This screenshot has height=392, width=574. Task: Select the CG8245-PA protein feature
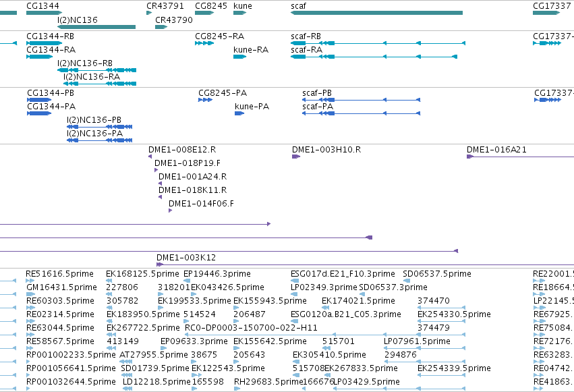(x=205, y=100)
